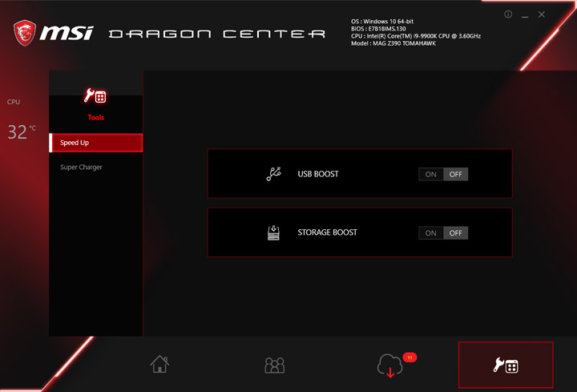The height and width of the screenshot is (392, 577).
Task: Click the DRAGON CENTER title text
Action: click(x=217, y=34)
